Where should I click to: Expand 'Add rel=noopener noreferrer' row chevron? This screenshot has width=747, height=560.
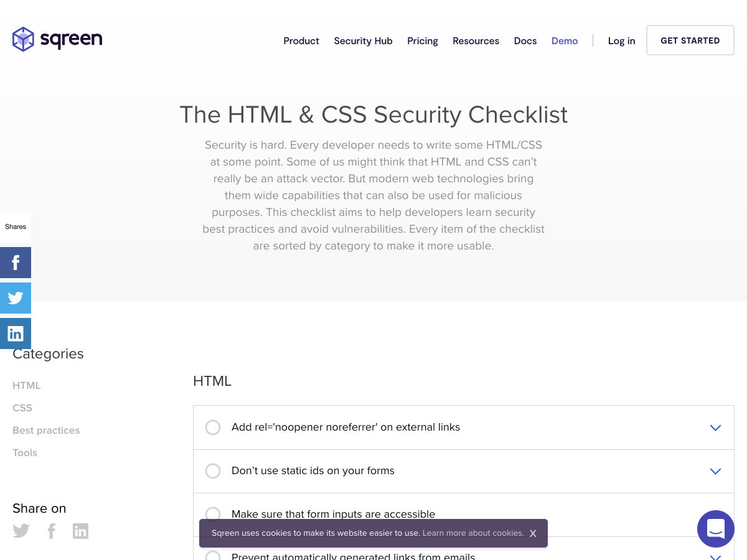coord(715,427)
